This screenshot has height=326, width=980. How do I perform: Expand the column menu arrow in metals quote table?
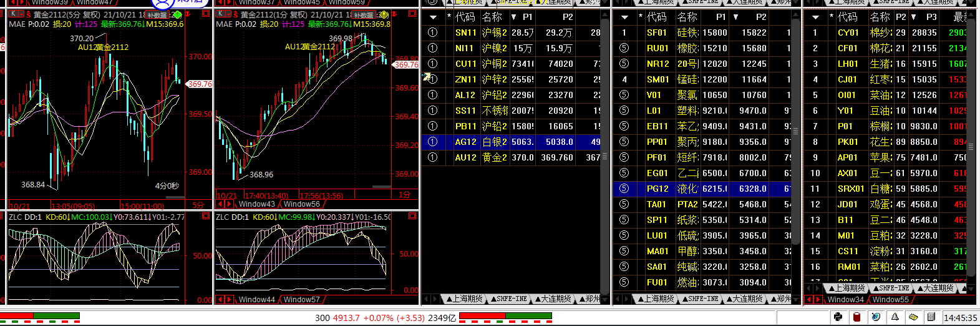(433, 17)
